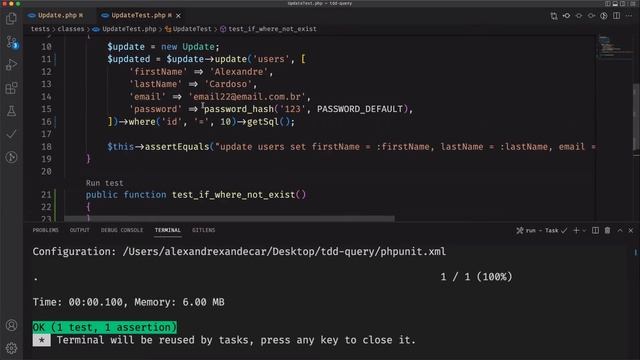This screenshot has height=360, width=640.
Task: Click the test_if_where_not_exist function name on line 21
Action: [x=233, y=195]
